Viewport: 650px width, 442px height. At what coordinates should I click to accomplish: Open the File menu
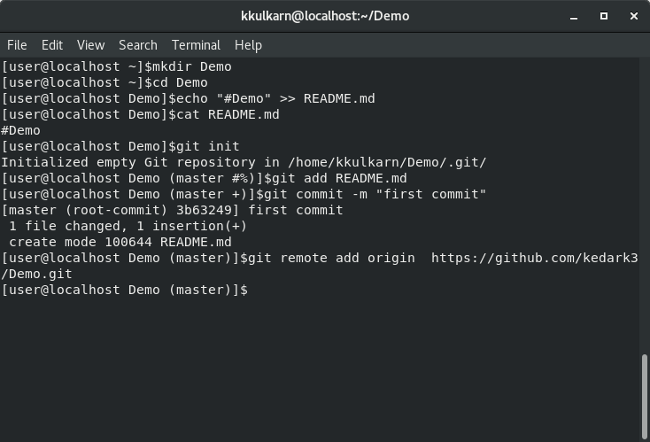pos(17,45)
